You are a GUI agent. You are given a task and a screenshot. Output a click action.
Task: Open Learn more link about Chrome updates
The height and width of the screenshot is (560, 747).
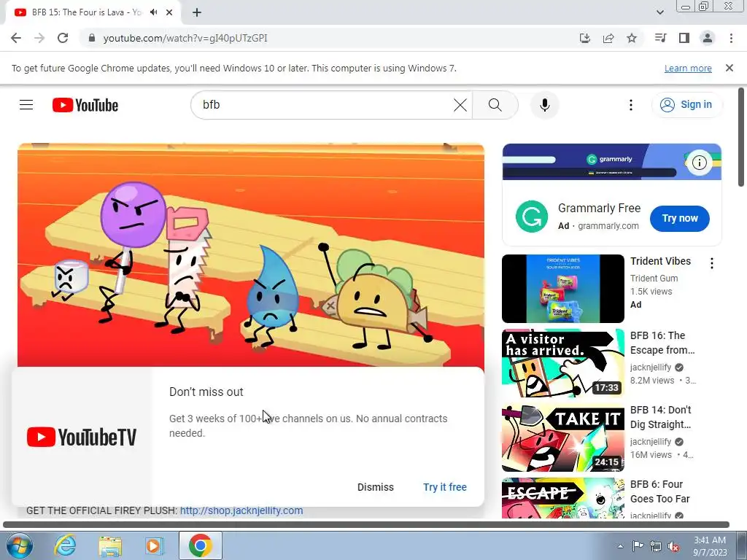click(x=688, y=68)
